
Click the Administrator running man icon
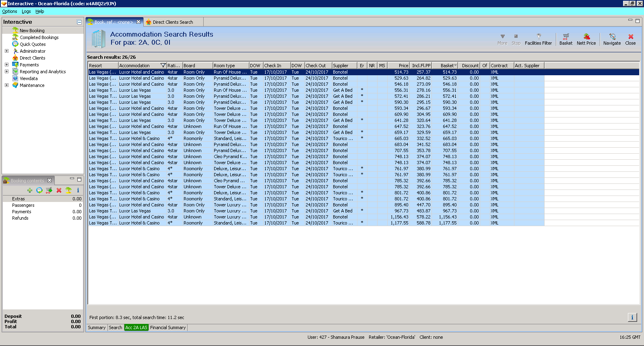point(15,51)
